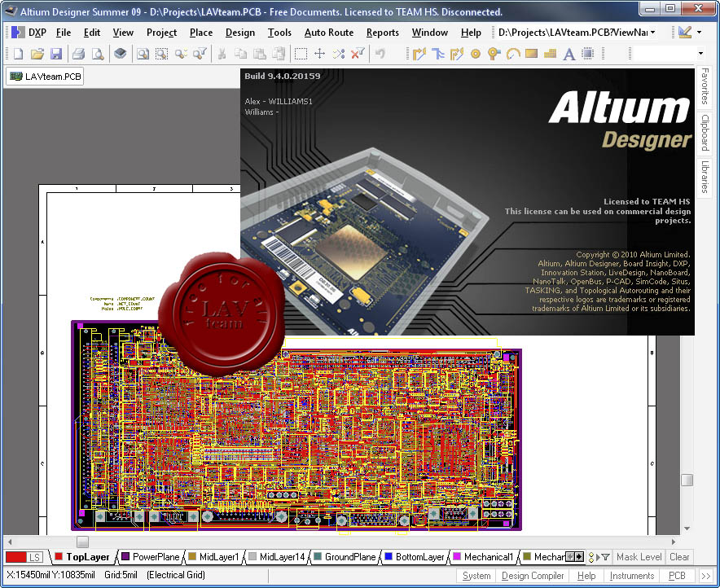Open the Auto Route menu
Image resolution: width=720 pixels, height=588 pixels.
click(329, 33)
